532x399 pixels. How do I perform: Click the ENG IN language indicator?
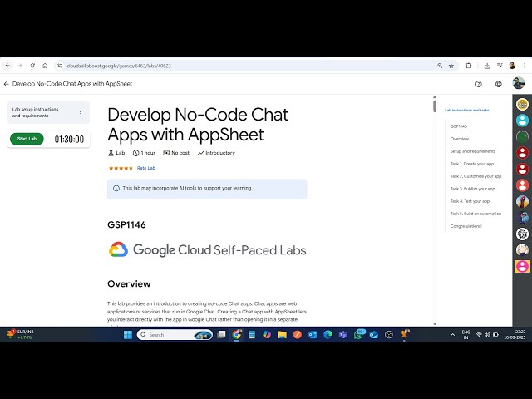(x=465, y=335)
